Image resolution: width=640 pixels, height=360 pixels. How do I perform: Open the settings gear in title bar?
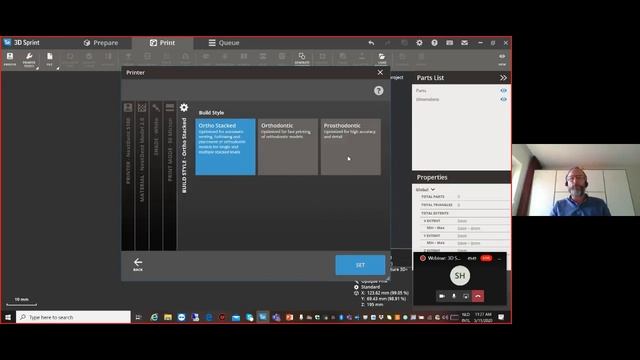419,43
